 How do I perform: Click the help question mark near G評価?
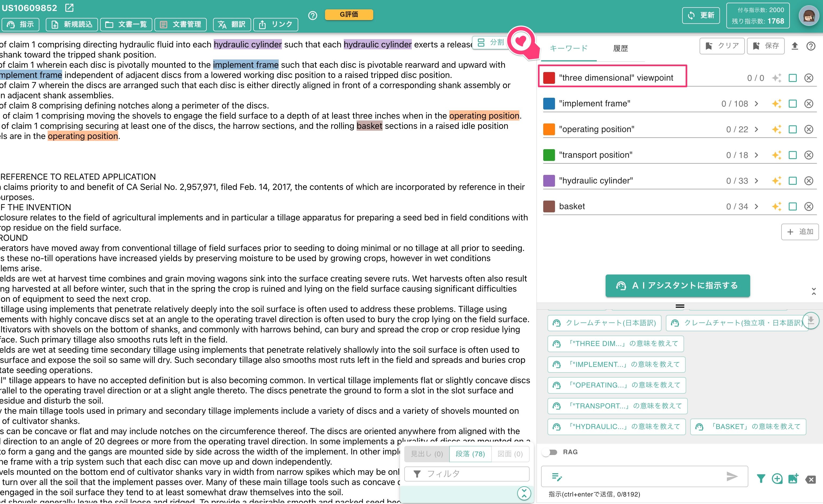click(x=313, y=15)
